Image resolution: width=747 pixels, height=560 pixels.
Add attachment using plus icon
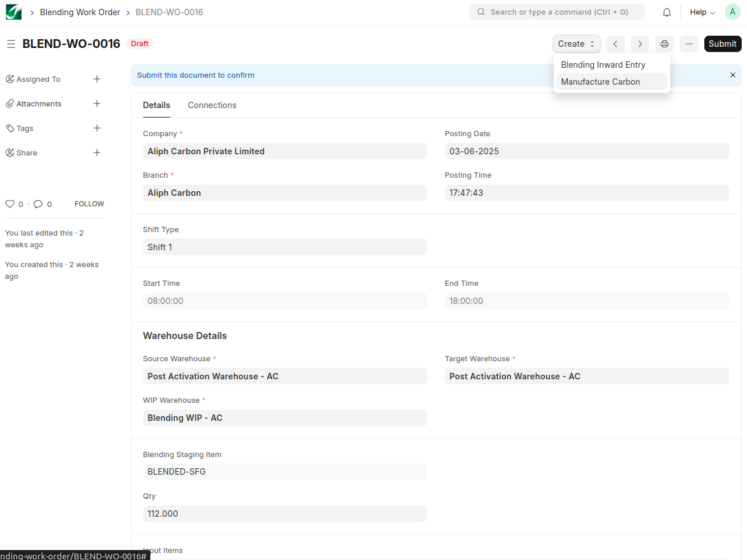coord(97,103)
